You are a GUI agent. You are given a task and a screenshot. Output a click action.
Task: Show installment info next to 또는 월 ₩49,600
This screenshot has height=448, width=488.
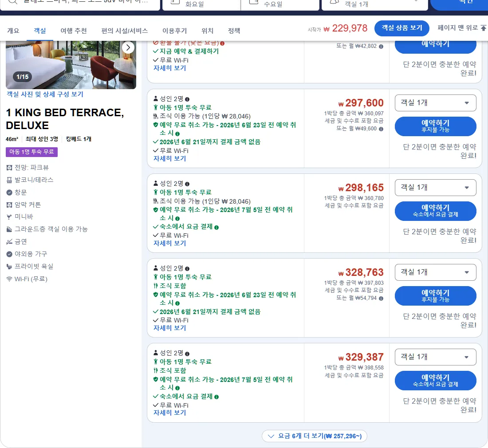(x=381, y=129)
